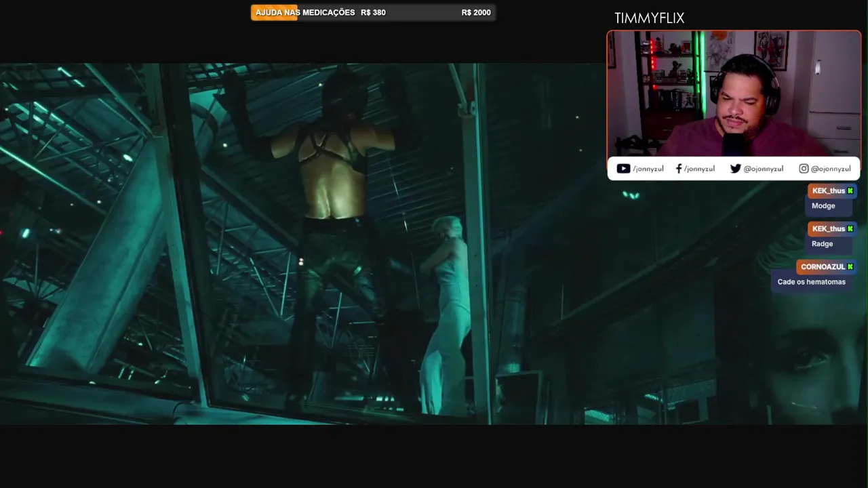Click the 'AJUDA NAS MEDICAÇÕES' goal label
Image resolution: width=868 pixels, height=488 pixels.
(305, 12)
